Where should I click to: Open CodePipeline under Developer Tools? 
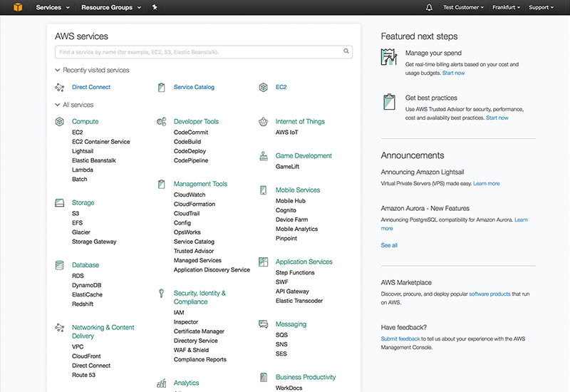pyautogui.click(x=191, y=160)
